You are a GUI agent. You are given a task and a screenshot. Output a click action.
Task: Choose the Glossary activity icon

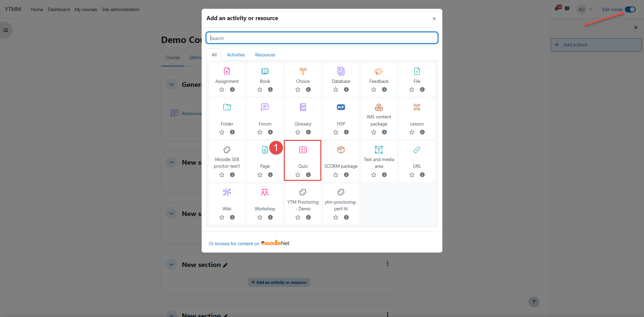[x=303, y=107]
